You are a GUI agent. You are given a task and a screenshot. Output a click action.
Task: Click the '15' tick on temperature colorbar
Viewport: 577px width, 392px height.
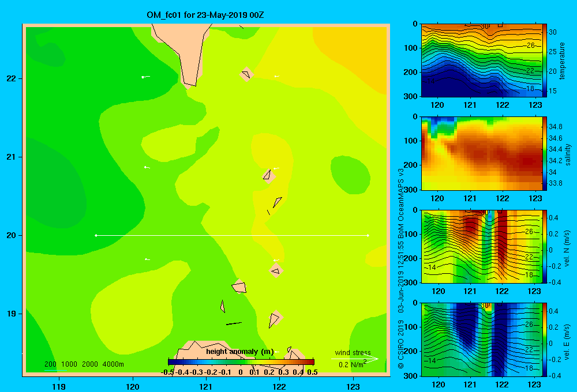point(553,91)
